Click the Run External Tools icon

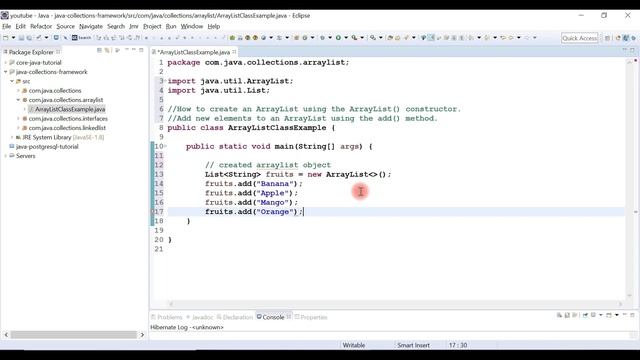(x=354, y=38)
